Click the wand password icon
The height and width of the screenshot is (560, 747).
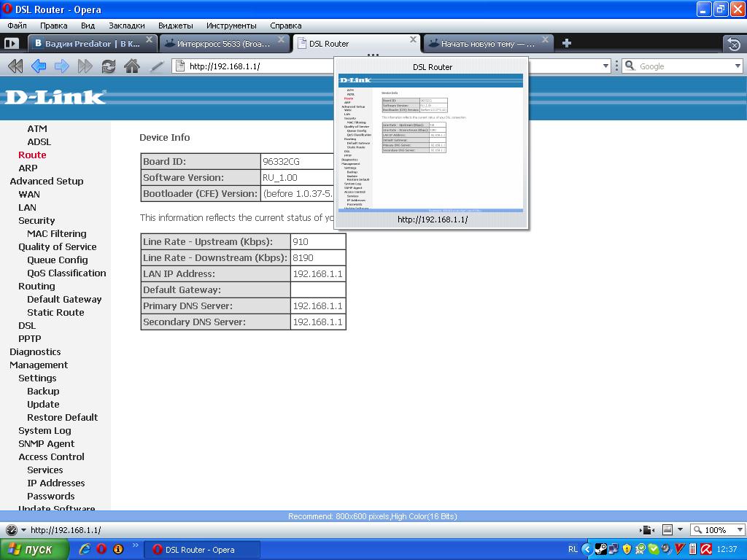pyautogui.click(x=156, y=66)
